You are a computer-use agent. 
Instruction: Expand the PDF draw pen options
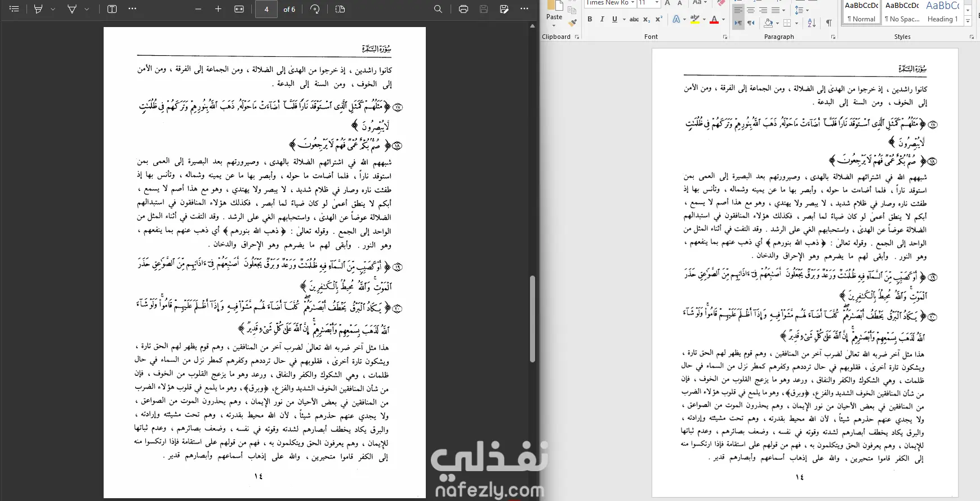pos(87,9)
